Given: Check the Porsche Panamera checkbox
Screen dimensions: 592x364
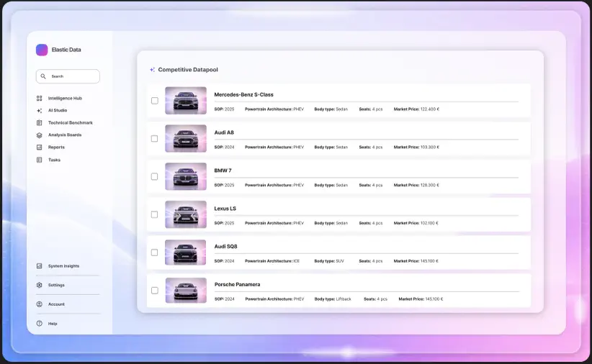Looking at the screenshot, I should point(155,291).
